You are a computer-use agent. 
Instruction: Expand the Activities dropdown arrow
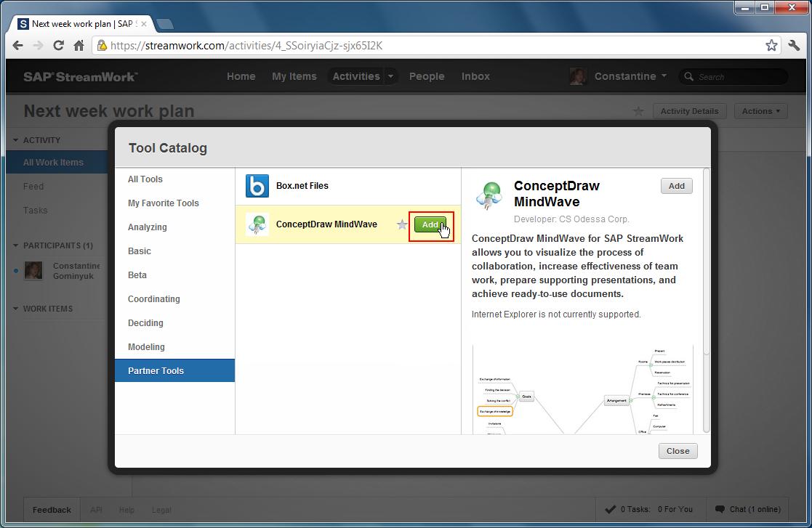coord(391,76)
